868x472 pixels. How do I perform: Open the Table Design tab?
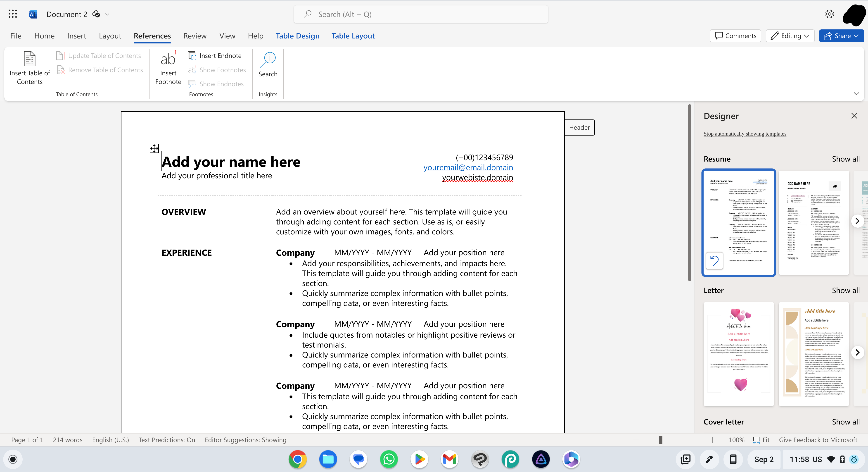(x=297, y=36)
